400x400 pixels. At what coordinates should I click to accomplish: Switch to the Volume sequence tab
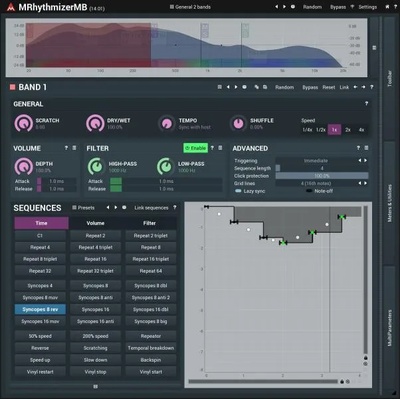coord(96,223)
